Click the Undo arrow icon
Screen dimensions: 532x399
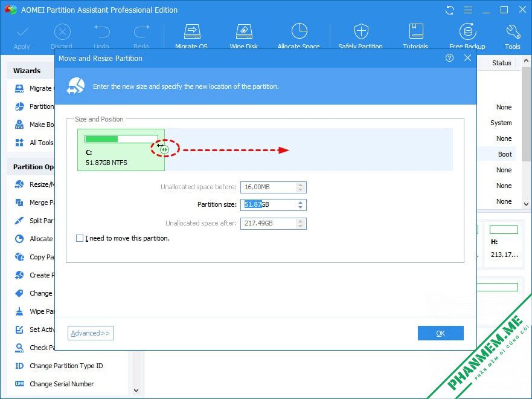pyautogui.click(x=102, y=31)
